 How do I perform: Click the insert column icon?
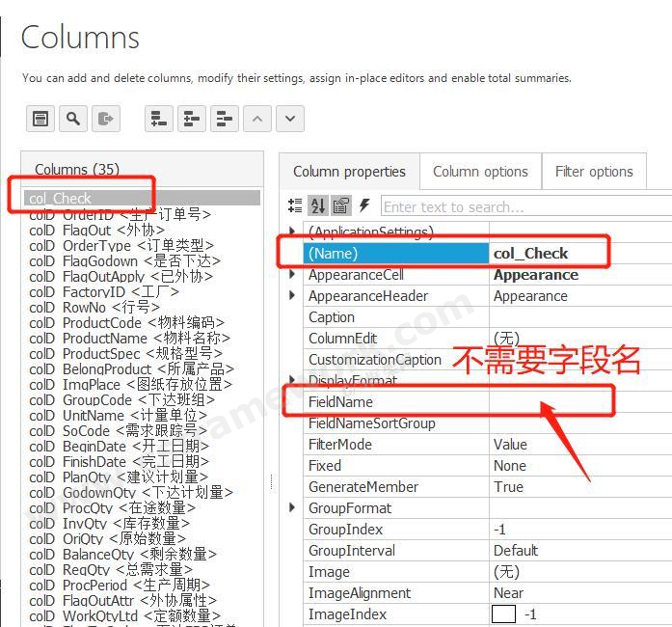click(x=192, y=119)
